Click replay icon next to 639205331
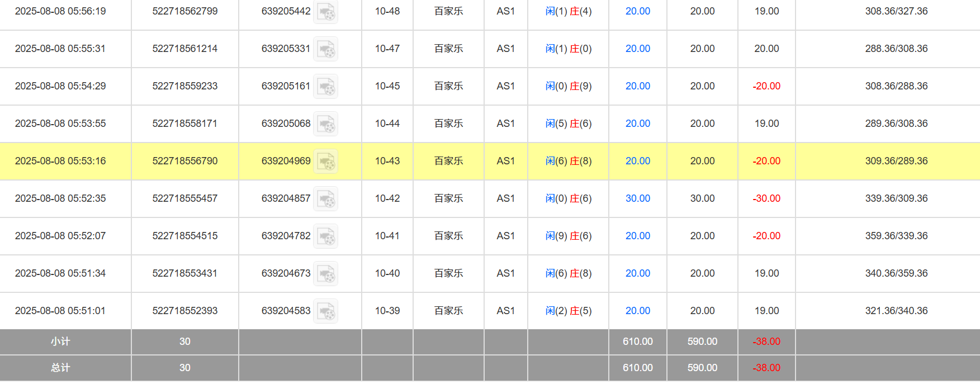Image resolution: width=980 pixels, height=384 pixels. pyautogui.click(x=325, y=49)
